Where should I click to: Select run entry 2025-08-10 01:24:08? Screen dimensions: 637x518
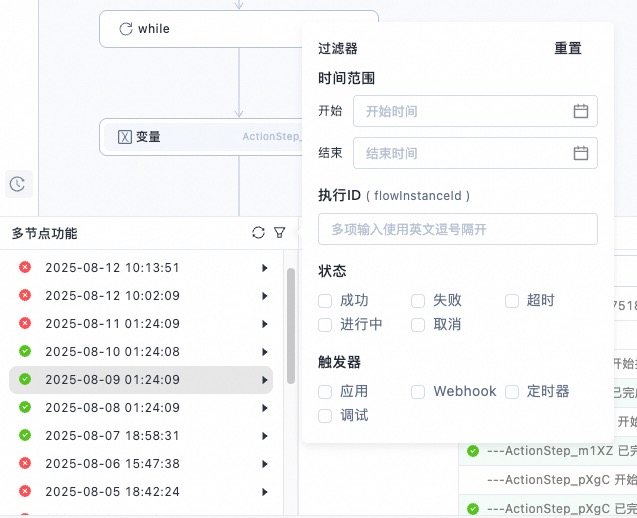point(141,352)
